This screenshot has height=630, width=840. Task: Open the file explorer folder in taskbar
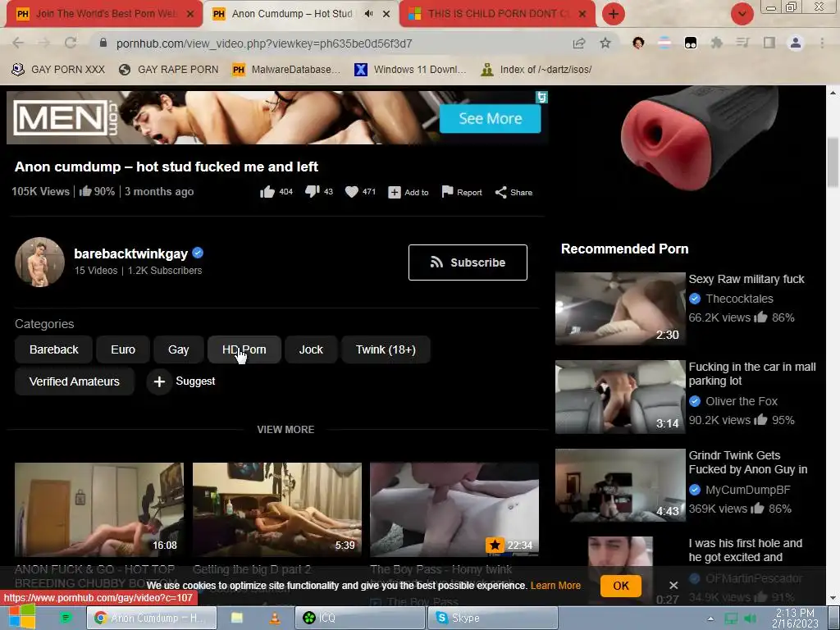237,618
